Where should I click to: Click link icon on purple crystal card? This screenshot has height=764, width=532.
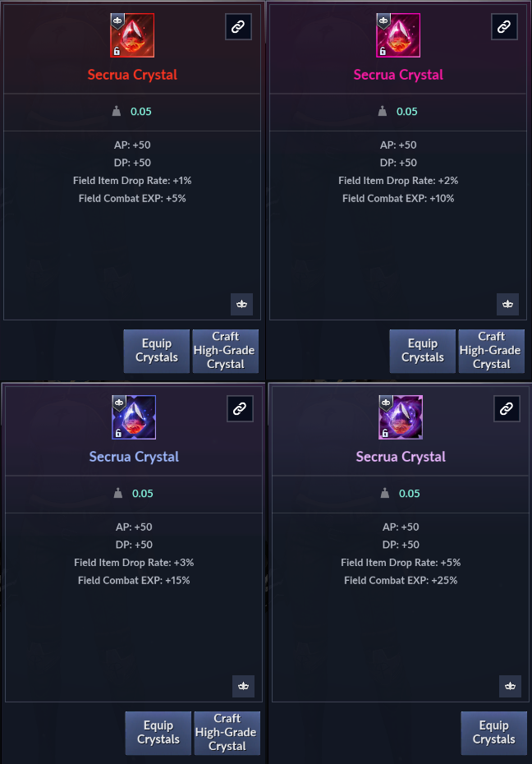click(x=507, y=408)
